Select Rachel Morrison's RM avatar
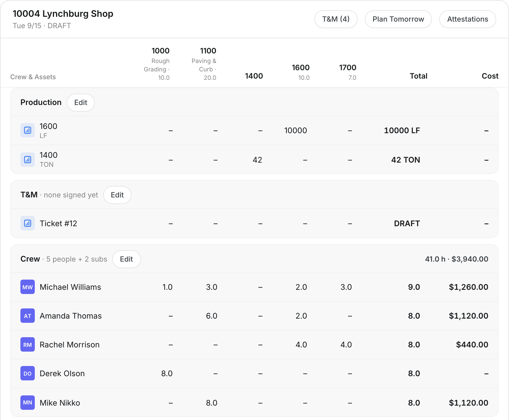The width and height of the screenshot is (510, 420). tap(28, 345)
